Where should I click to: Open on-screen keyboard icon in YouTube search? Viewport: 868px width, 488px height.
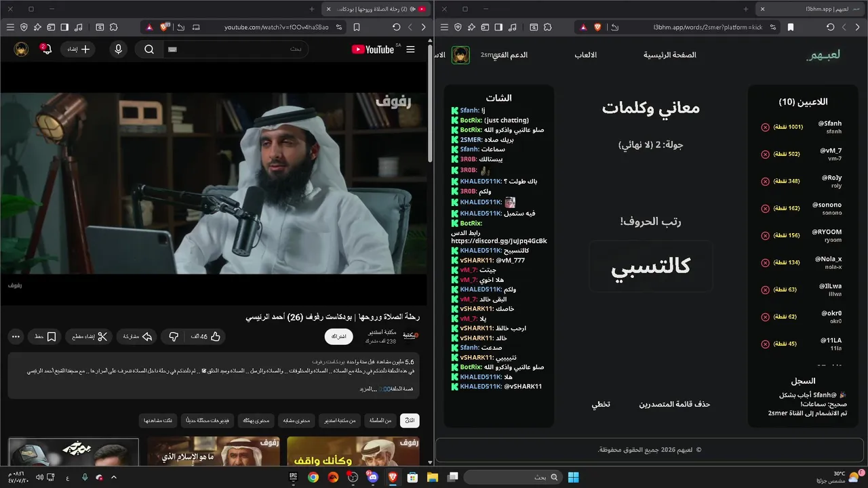(172, 49)
